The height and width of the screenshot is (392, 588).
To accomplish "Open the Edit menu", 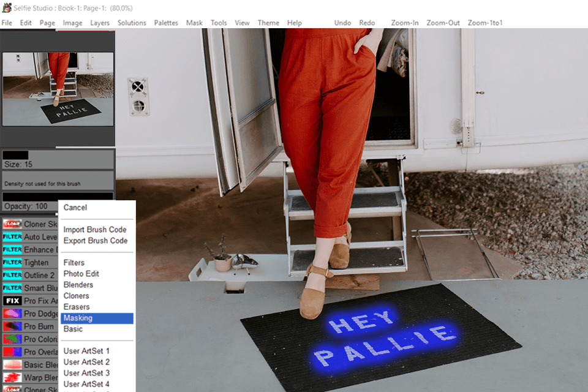I will click(26, 23).
